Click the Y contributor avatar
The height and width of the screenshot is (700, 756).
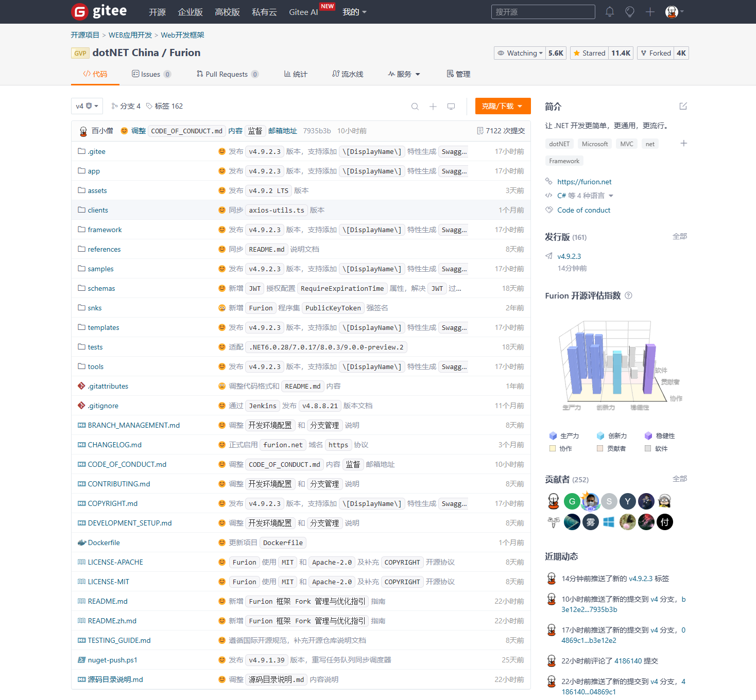pyautogui.click(x=628, y=501)
